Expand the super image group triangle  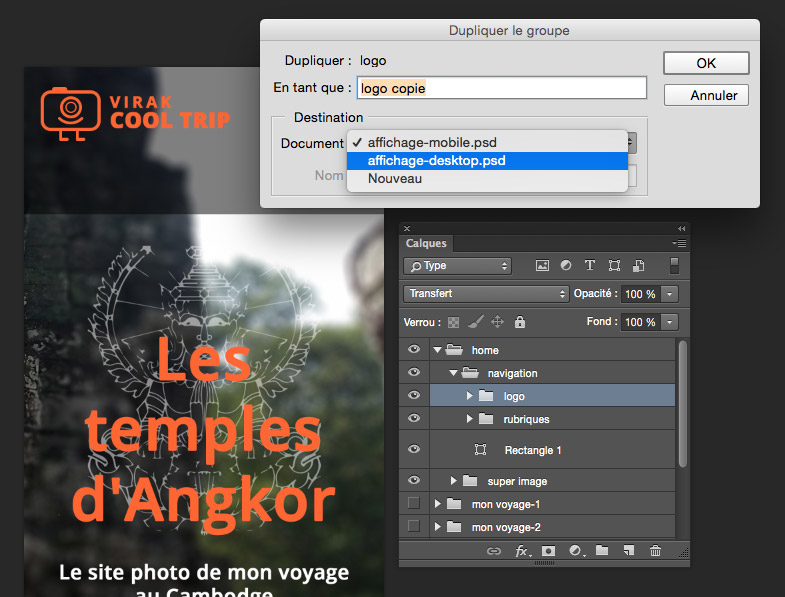point(454,481)
